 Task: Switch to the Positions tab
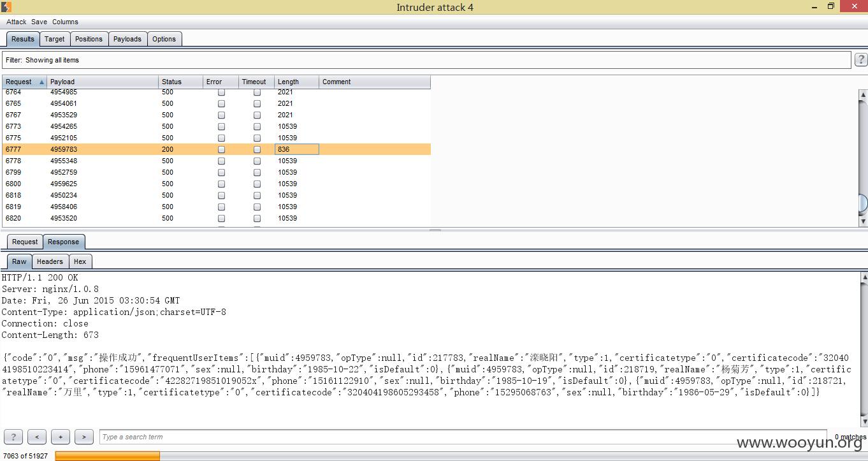pos(89,39)
